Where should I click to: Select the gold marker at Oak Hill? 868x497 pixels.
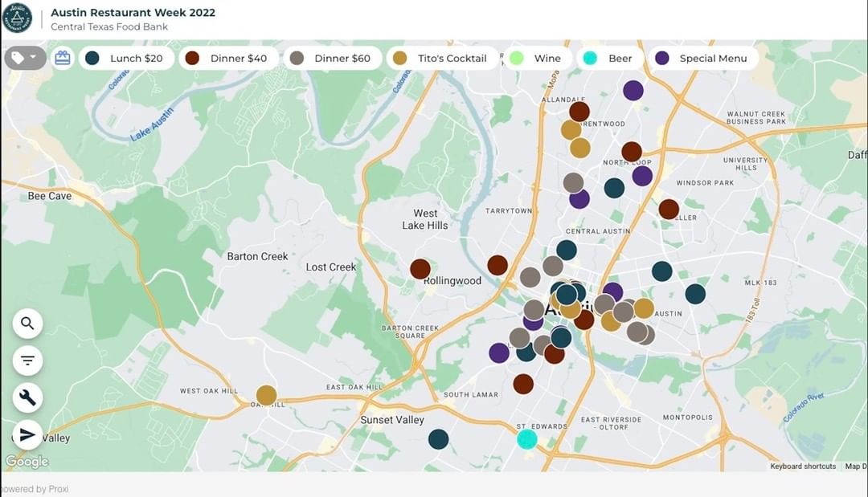[x=266, y=395]
